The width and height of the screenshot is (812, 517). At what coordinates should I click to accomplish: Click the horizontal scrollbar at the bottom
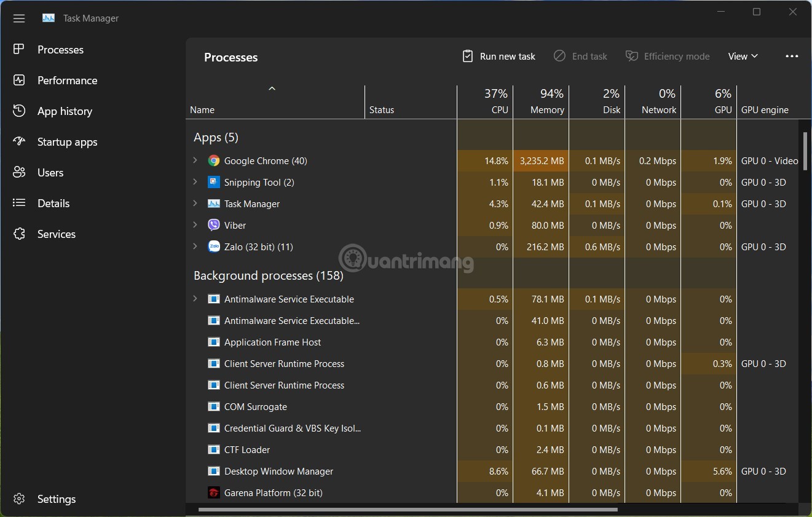pos(408,510)
